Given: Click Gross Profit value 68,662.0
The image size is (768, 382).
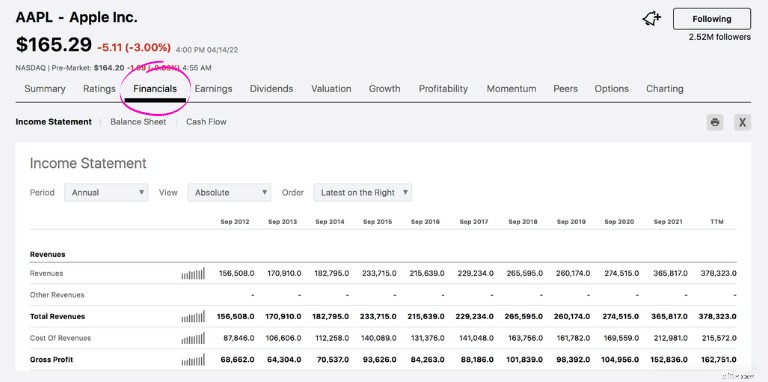Looking at the screenshot, I should point(238,360).
